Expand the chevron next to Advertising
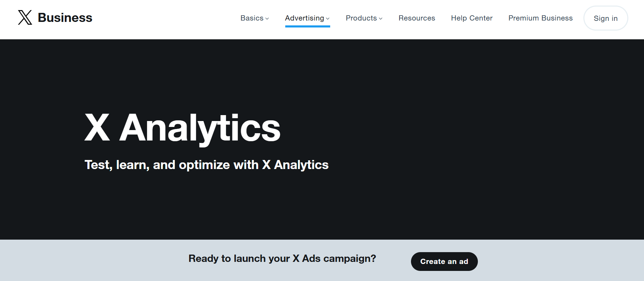644x281 pixels. coord(328,18)
